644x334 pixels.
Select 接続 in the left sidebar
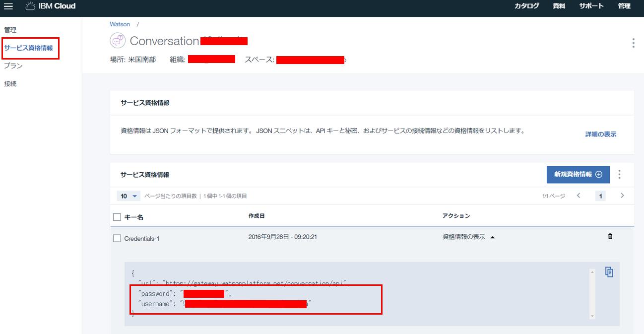[x=10, y=83]
